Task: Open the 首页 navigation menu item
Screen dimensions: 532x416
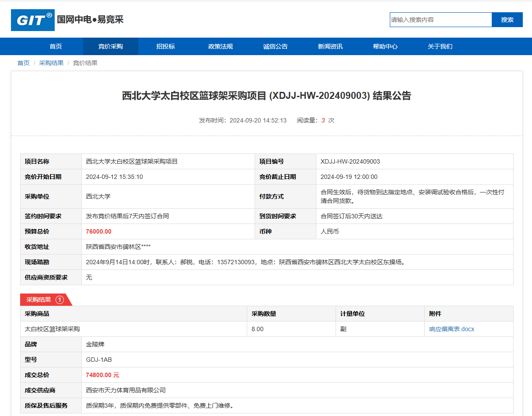Action: (56, 46)
